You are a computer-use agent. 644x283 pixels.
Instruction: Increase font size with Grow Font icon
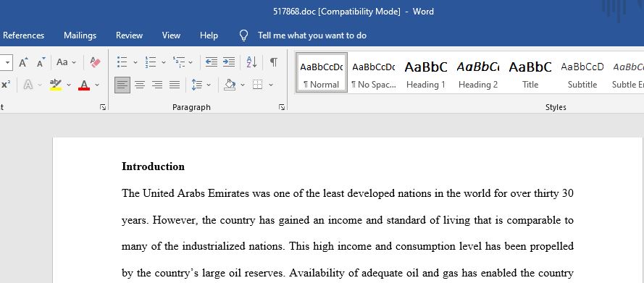[x=23, y=62]
